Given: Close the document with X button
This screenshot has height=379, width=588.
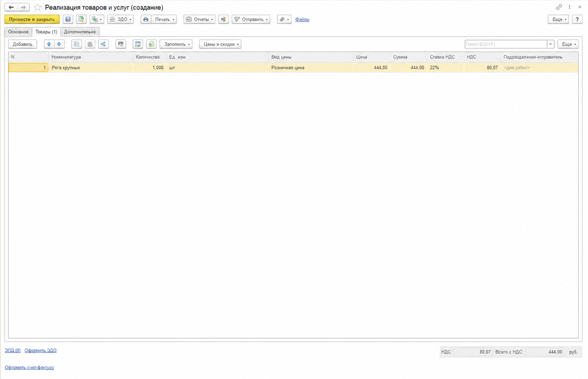Looking at the screenshot, I should tap(580, 7).
